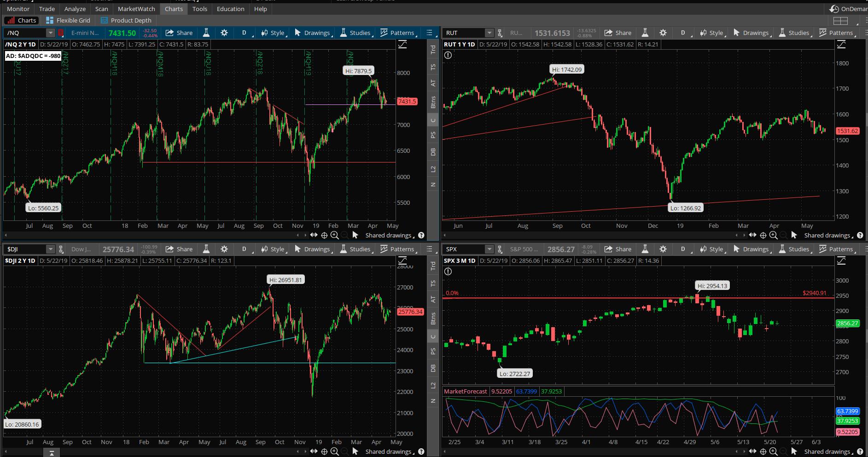Toggle PS side panel on $DJI chart
868x457 pixels.
click(x=433, y=351)
